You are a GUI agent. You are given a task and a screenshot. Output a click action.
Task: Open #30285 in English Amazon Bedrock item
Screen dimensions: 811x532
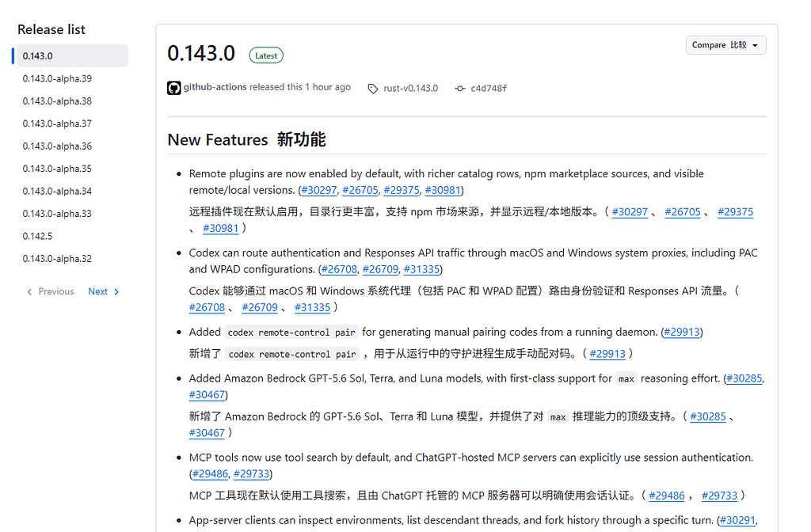click(744, 378)
